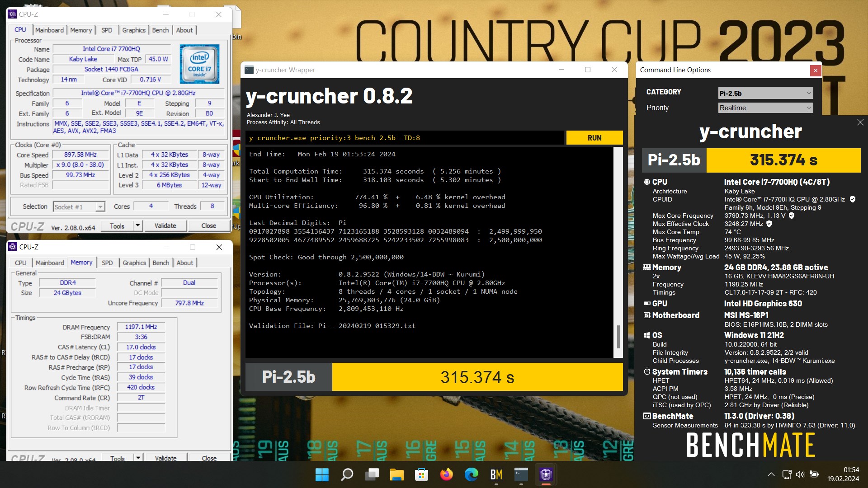Switch to Memory tab in top CPU-Z window
This screenshot has height=488, width=868.
click(x=81, y=30)
